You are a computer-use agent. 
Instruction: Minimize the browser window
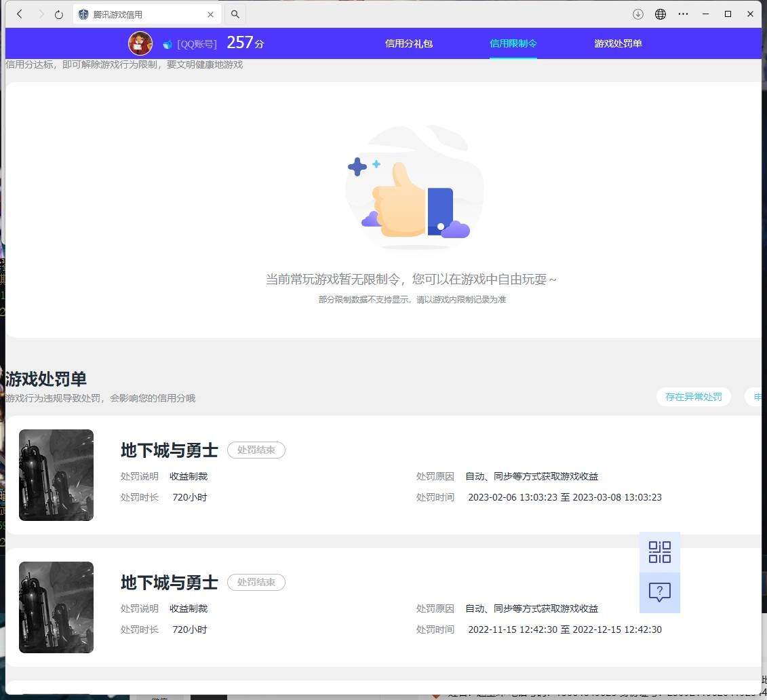(x=705, y=14)
